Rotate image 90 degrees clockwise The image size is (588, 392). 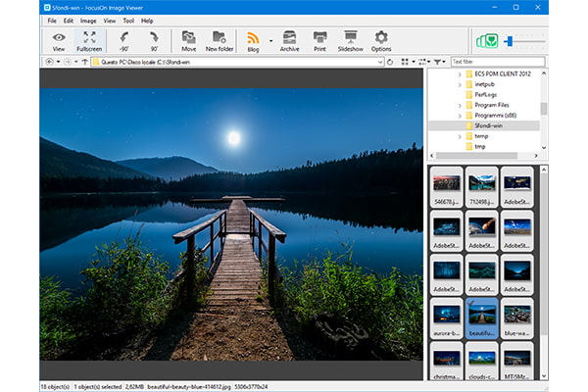[154, 40]
